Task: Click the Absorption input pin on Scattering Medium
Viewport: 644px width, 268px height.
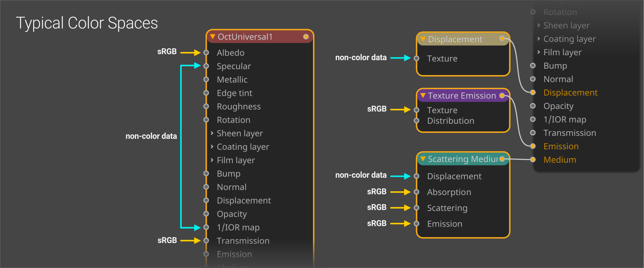Action: coord(417,192)
